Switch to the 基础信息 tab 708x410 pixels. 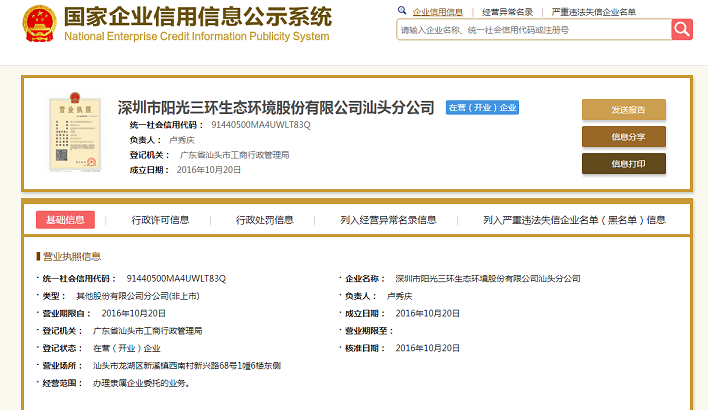[65, 220]
